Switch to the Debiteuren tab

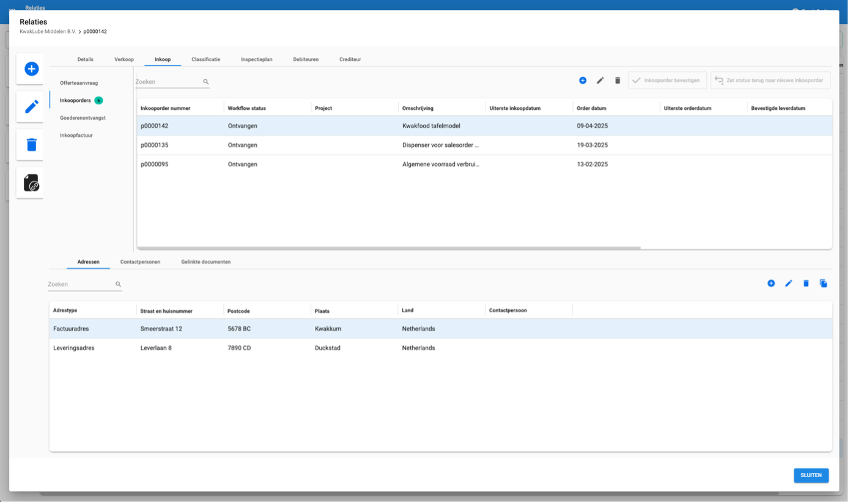click(306, 59)
